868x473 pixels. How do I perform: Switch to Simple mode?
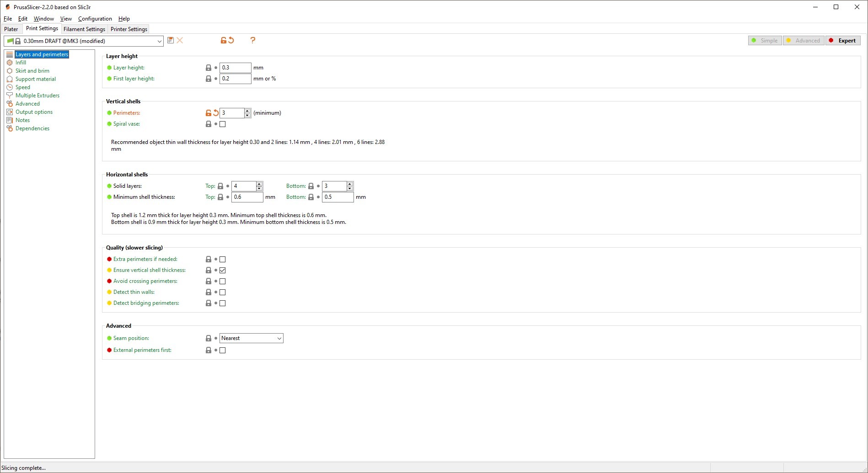click(x=765, y=41)
